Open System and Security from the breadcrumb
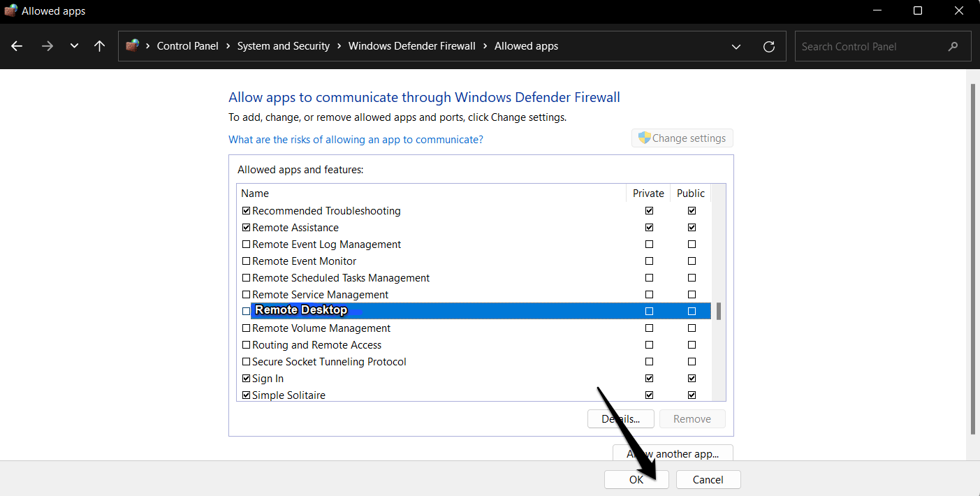This screenshot has height=496, width=980. tap(283, 46)
